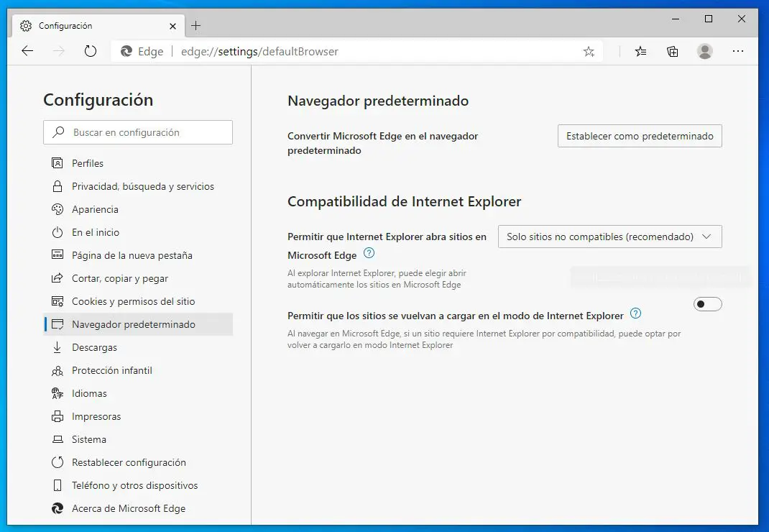Click the language icon beside Idiomas
The width and height of the screenshot is (769, 532).
click(57, 393)
